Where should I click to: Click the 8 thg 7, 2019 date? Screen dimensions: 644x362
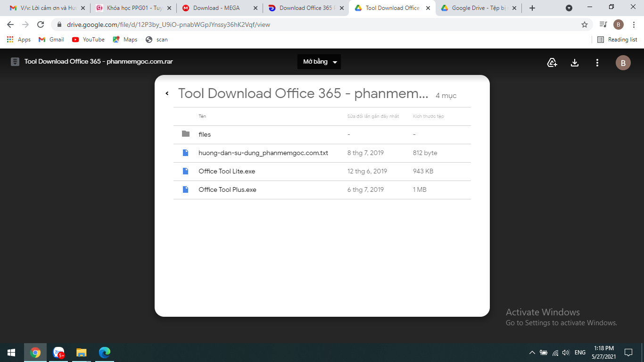click(x=365, y=153)
